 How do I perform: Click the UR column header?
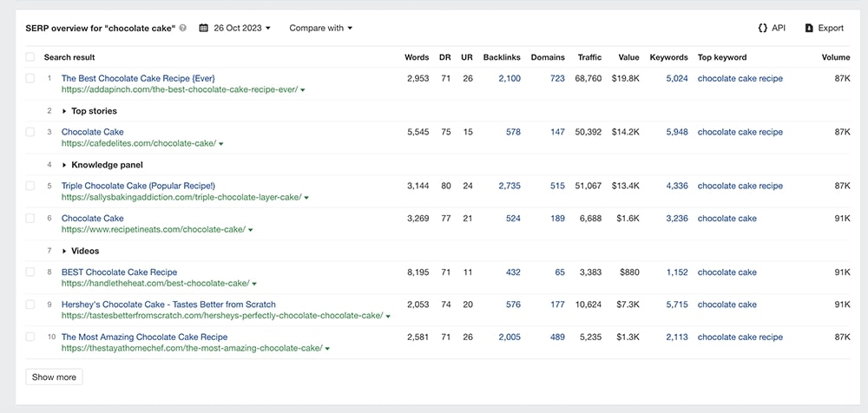pyautogui.click(x=467, y=57)
